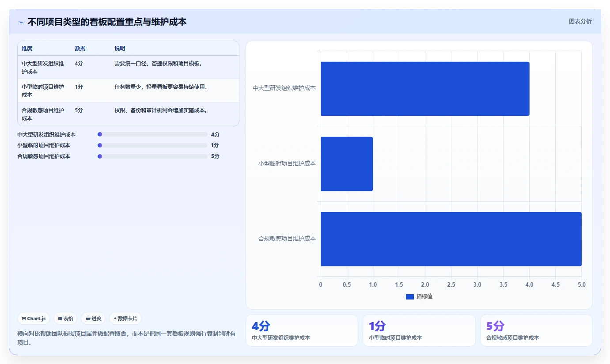
Task: Click the x-axis tick label 0.5
Action: 347,285
